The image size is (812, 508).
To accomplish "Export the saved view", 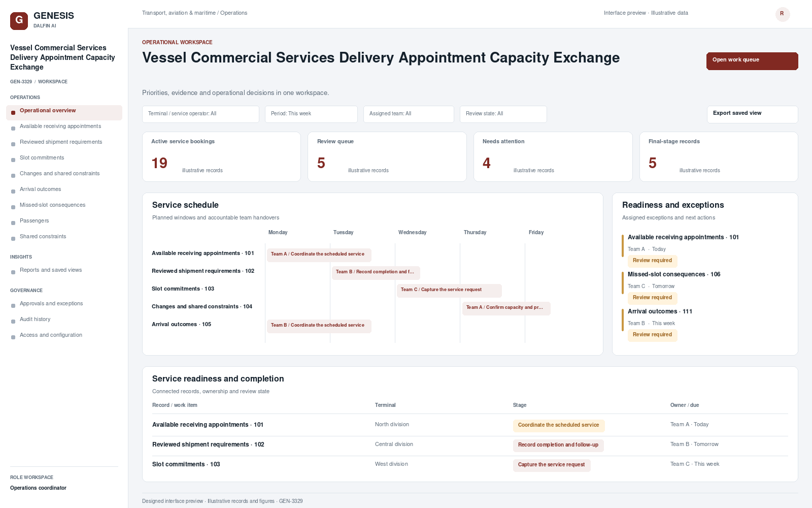I will tap(752, 114).
